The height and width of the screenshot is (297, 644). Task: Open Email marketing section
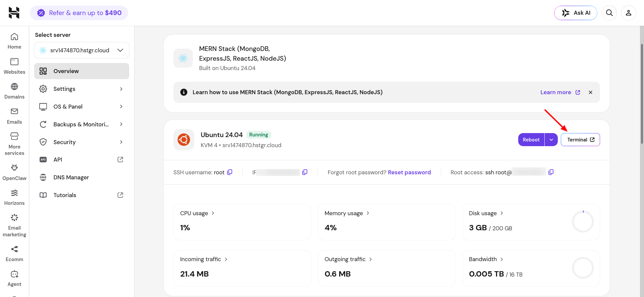14,225
